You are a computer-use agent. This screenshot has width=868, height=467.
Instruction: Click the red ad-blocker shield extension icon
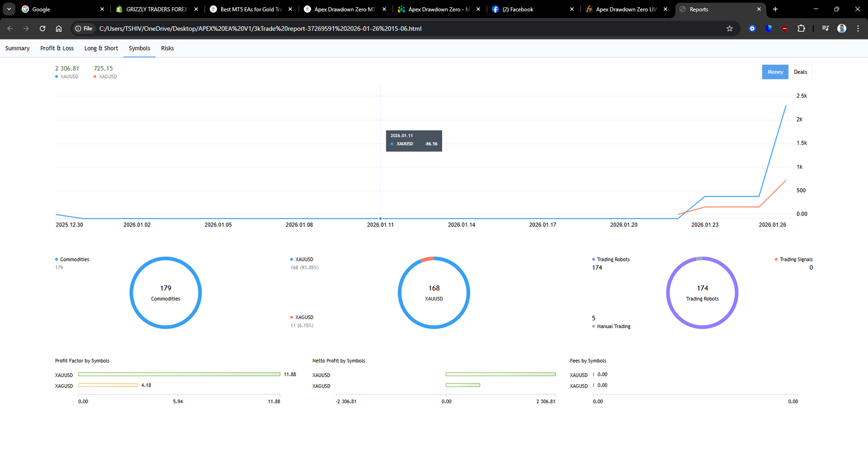(785, 28)
